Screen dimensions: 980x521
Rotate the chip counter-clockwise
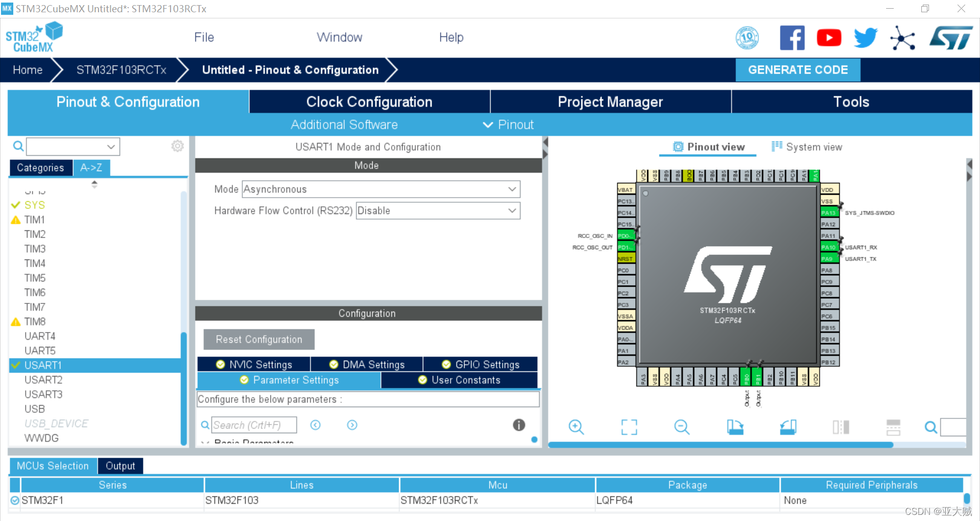coord(788,427)
